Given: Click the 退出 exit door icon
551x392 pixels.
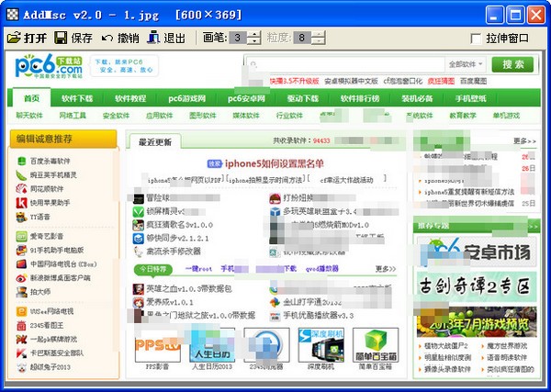Looking at the screenshot, I should (x=153, y=38).
